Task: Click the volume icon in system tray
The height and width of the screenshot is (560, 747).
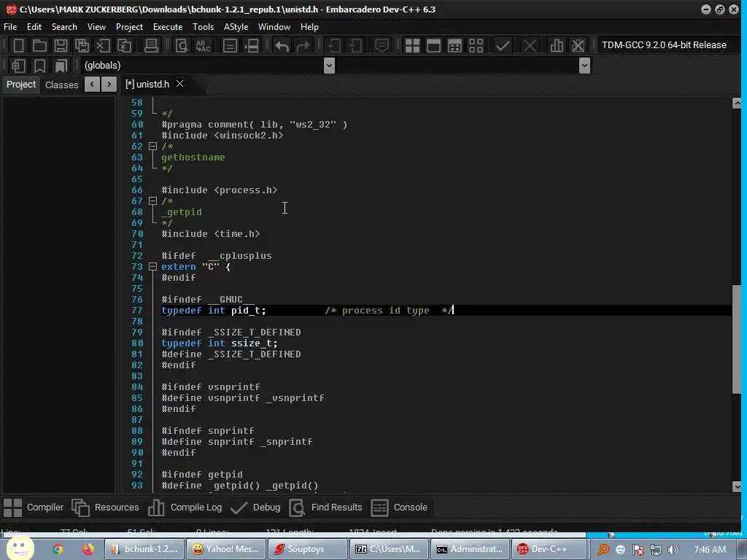Action: click(673, 550)
